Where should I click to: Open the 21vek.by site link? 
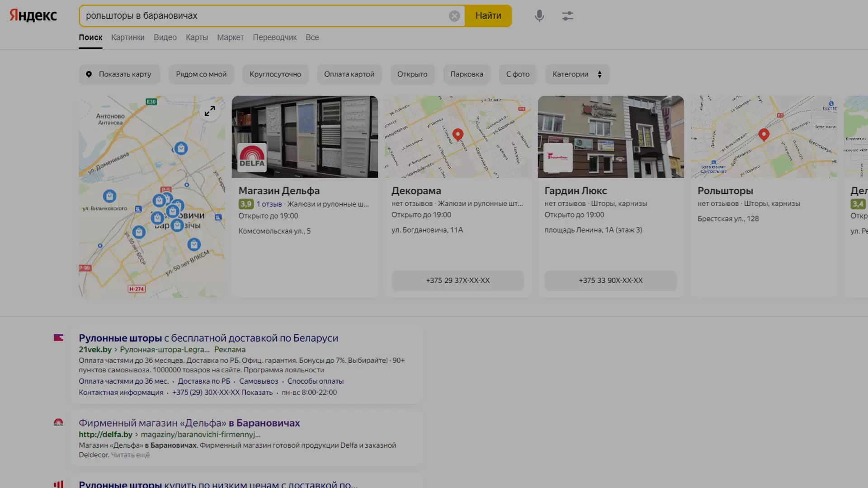click(95, 350)
